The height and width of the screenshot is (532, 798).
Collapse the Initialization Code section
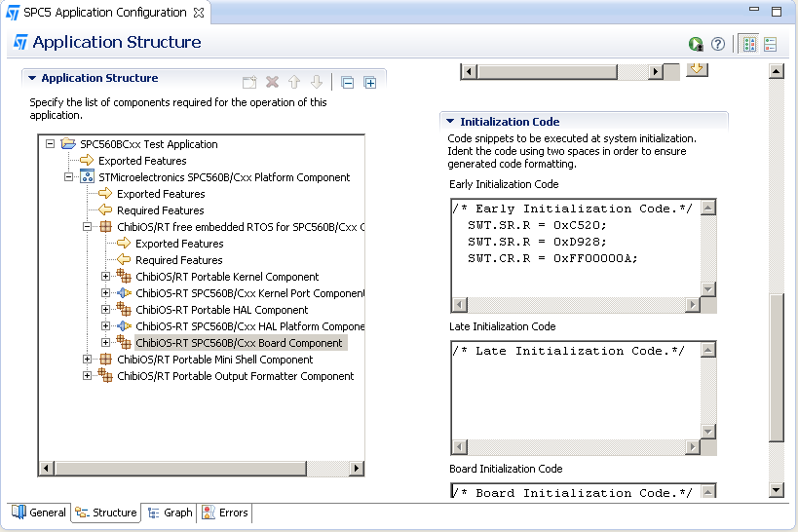(x=450, y=121)
